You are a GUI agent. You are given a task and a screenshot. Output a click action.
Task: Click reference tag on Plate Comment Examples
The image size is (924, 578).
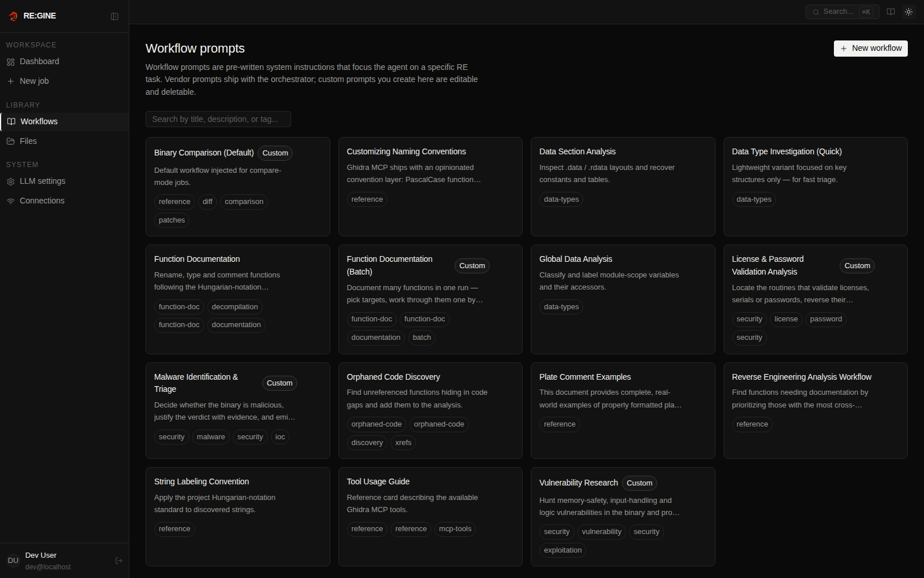(560, 424)
